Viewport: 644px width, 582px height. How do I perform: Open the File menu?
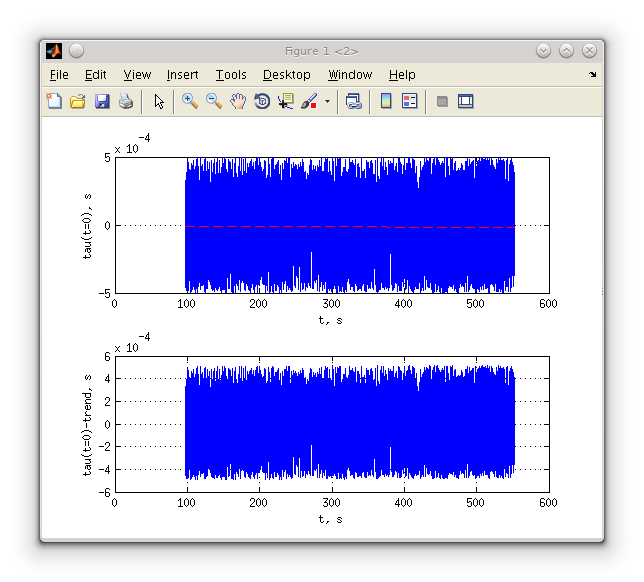tap(59, 75)
